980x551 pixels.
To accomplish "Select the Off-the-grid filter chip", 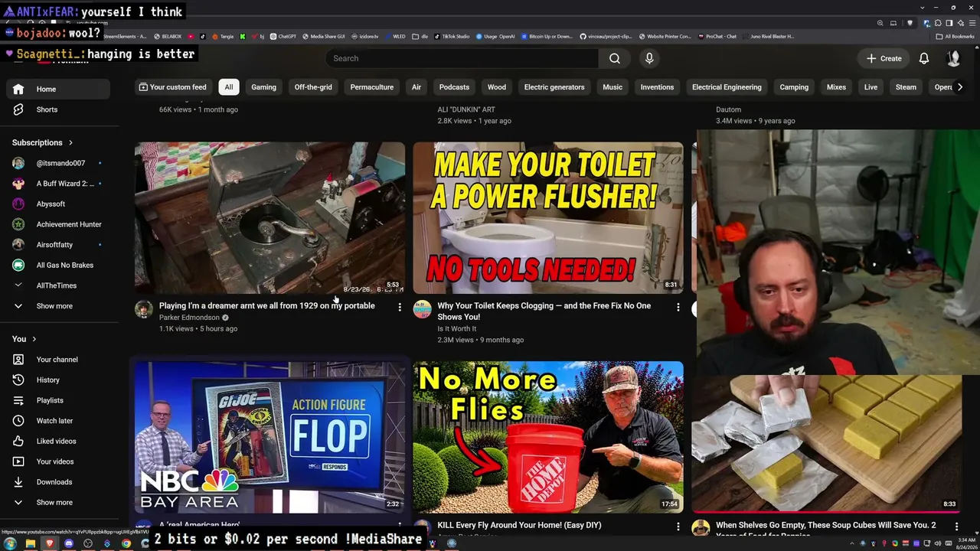I will [x=313, y=87].
